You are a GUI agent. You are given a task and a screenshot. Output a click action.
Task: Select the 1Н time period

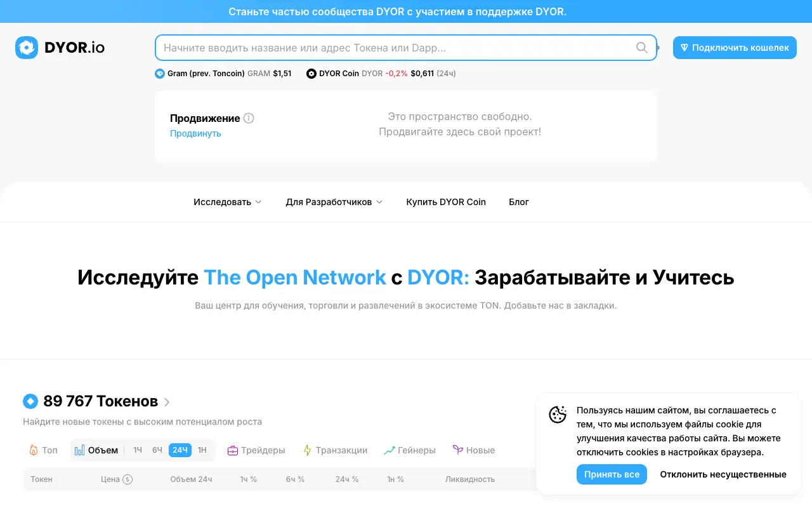click(x=202, y=450)
